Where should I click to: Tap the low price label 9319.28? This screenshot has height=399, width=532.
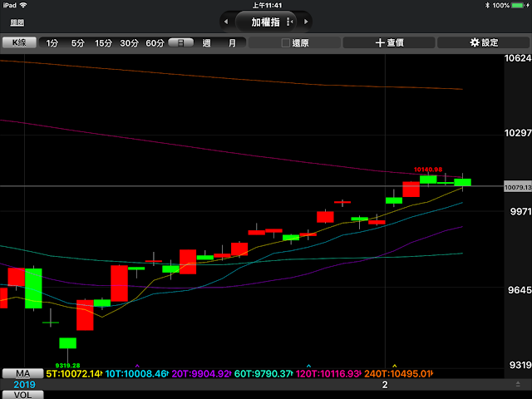(x=67, y=366)
